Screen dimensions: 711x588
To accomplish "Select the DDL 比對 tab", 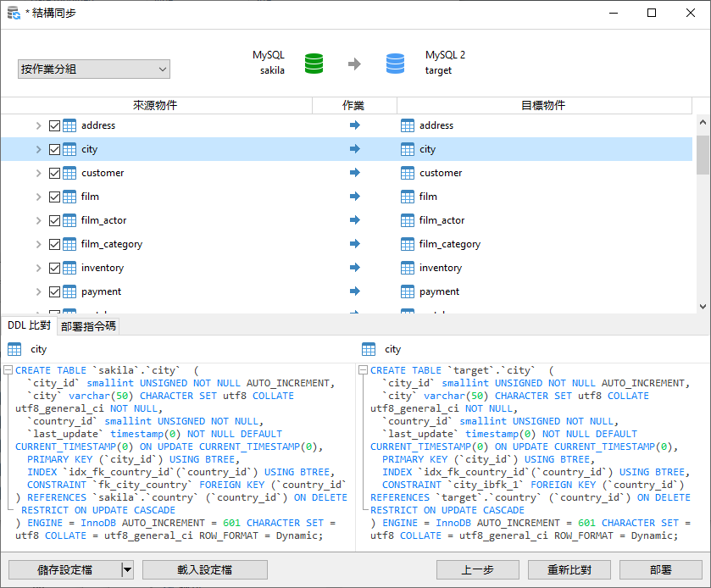I will 30,325.
